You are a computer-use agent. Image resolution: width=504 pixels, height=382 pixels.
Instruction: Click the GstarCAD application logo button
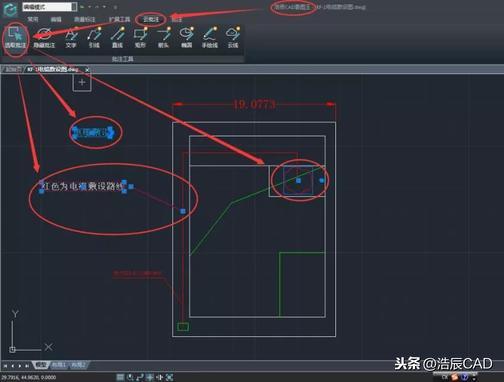10,10
